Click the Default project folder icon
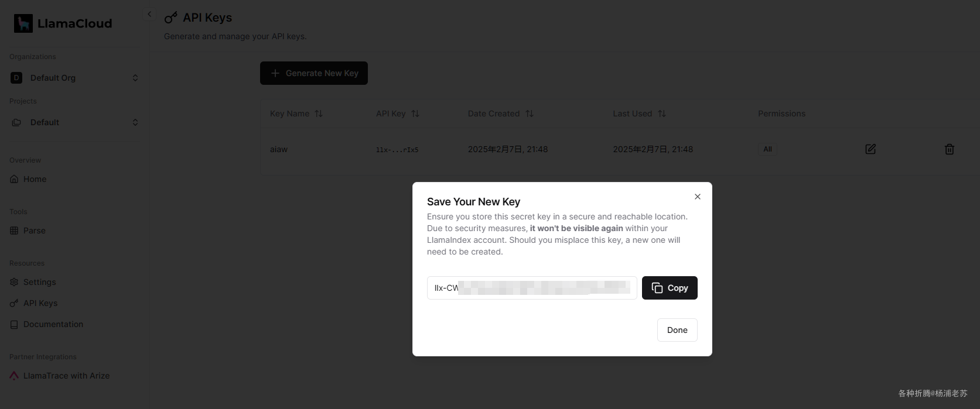The image size is (980, 409). click(16, 122)
